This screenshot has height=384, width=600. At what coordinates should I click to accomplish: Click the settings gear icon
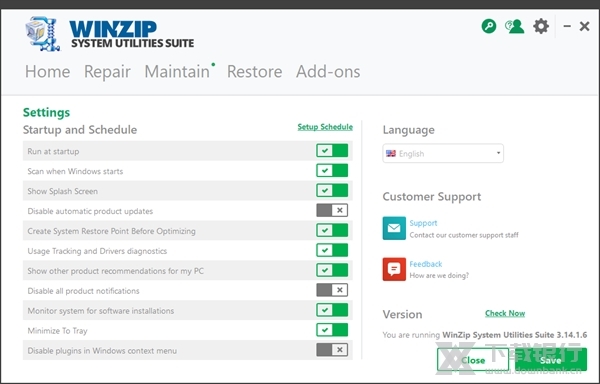tap(541, 26)
